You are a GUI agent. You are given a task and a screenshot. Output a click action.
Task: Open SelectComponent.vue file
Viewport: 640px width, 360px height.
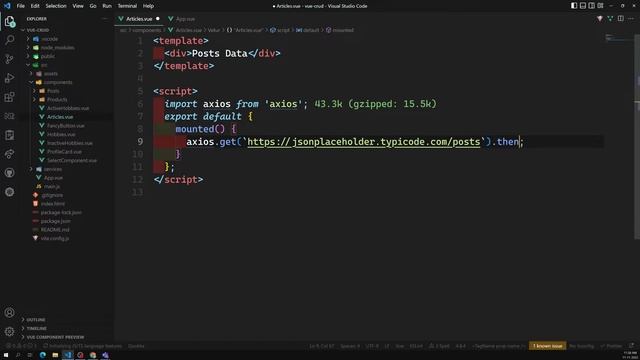[x=72, y=160]
